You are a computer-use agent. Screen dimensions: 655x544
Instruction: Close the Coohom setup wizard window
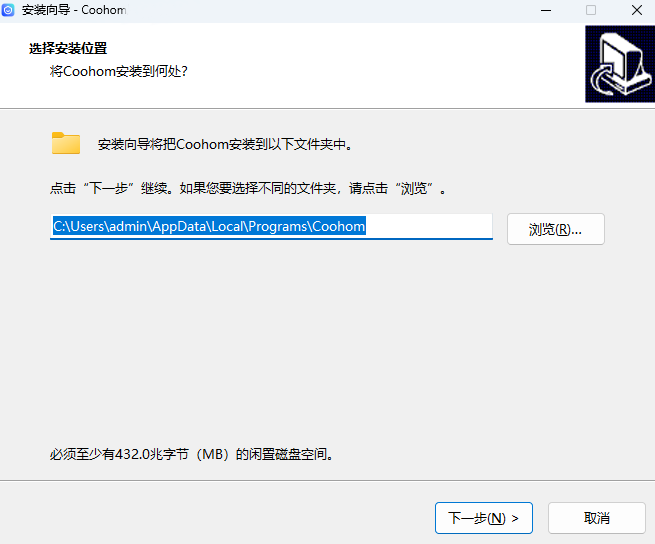637,10
